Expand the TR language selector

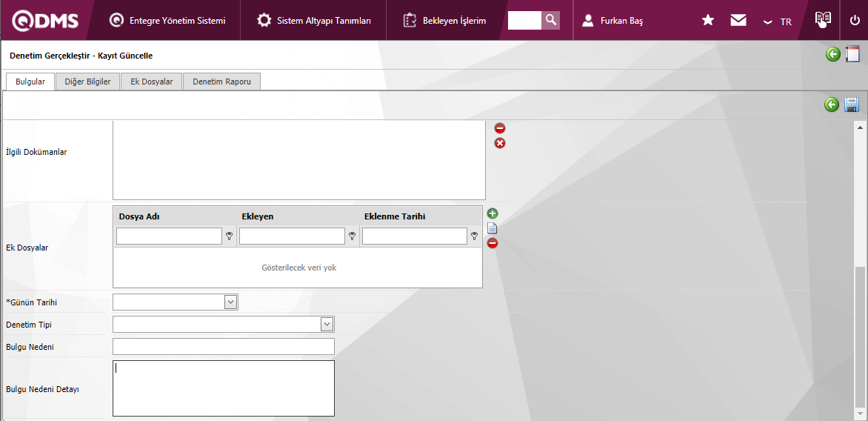(778, 21)
